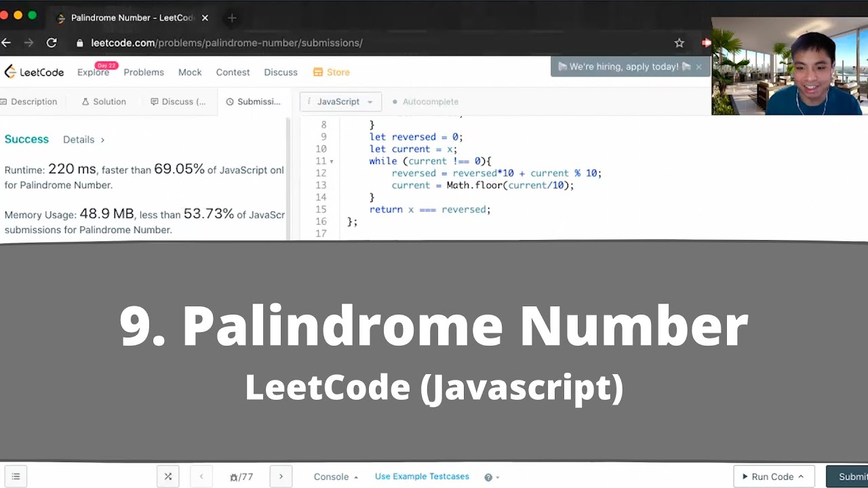The width and height of the screenshot is (868, 488).
Task: Switch to the Discuss problem tab
Action: tap(178, 102)
